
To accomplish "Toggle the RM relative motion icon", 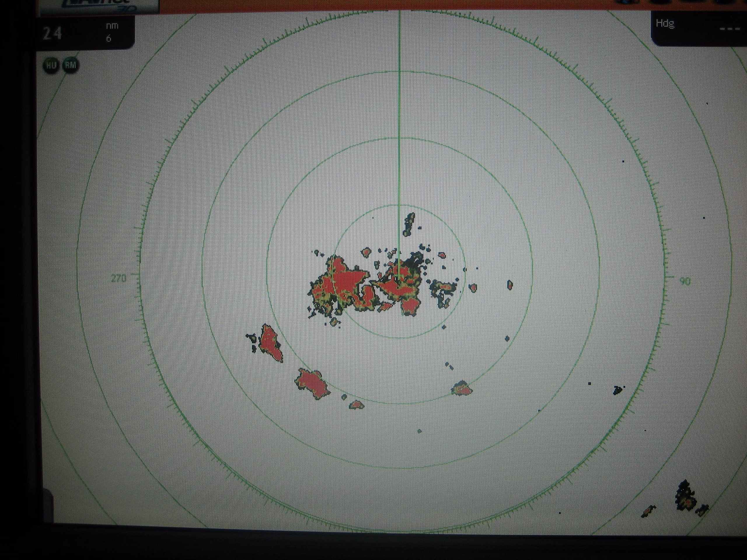I will pyautogui.click(x=71, y=66).
